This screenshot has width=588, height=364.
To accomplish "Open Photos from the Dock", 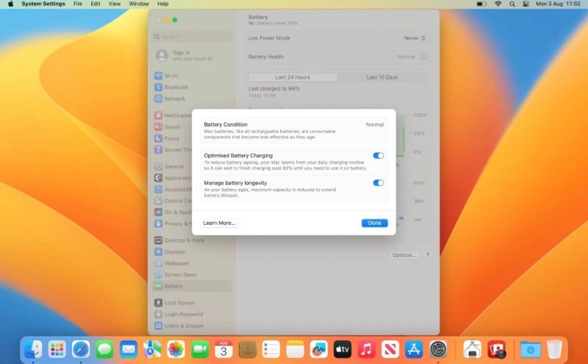I will [176, 349].
